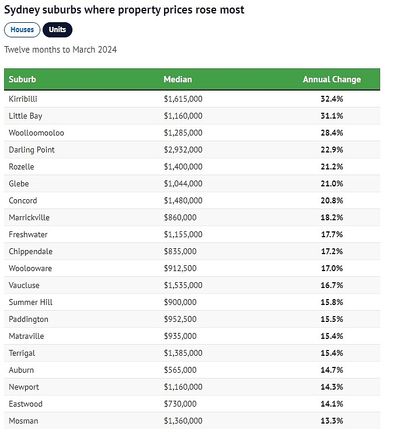Select Freshwater's $1,155,000 median value
400x437 pixels.
pos(183,234)
